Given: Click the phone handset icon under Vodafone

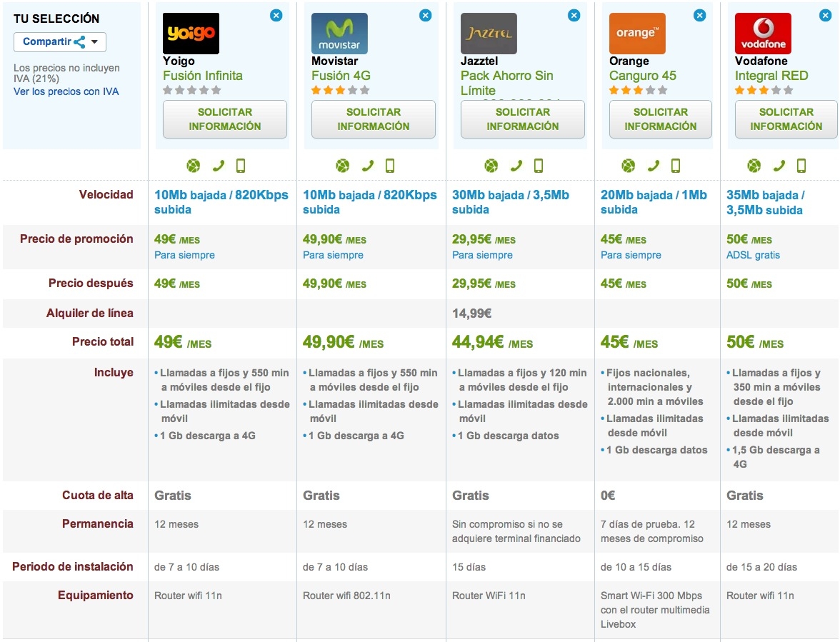Looking at the screenshot, I should [779, 166].
